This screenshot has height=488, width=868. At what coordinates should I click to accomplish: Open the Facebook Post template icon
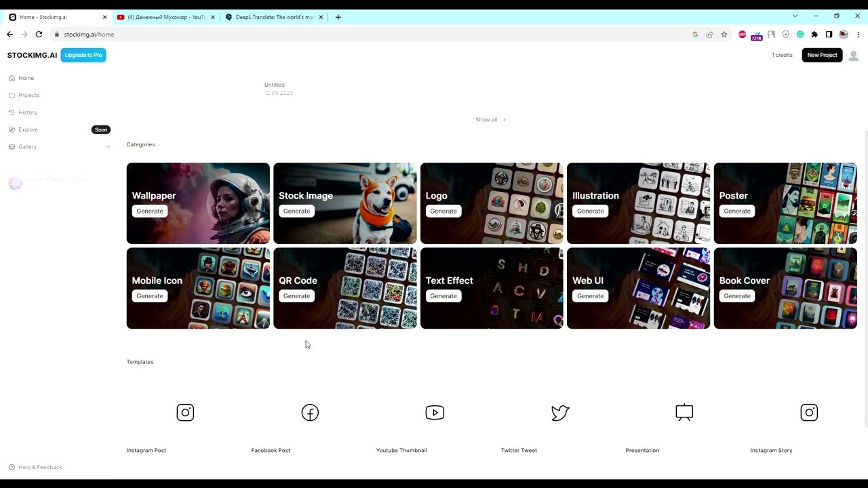tap(310, 412)
